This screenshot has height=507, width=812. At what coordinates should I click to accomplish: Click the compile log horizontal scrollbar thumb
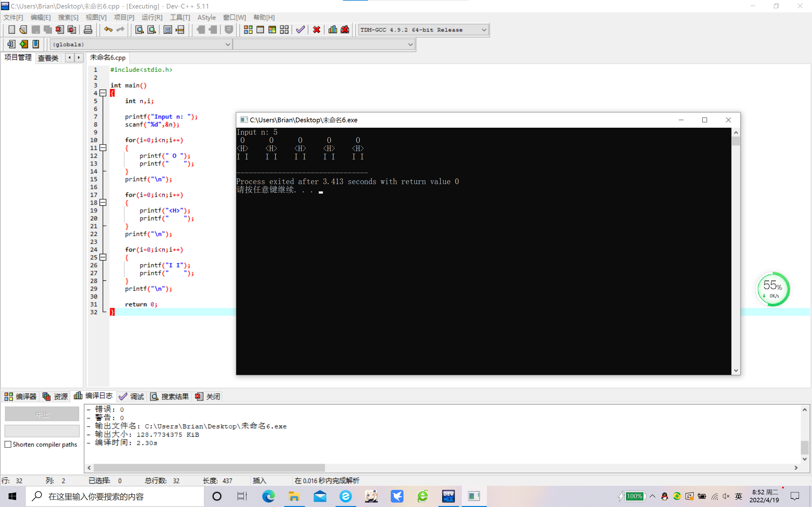tap(209, 467)
